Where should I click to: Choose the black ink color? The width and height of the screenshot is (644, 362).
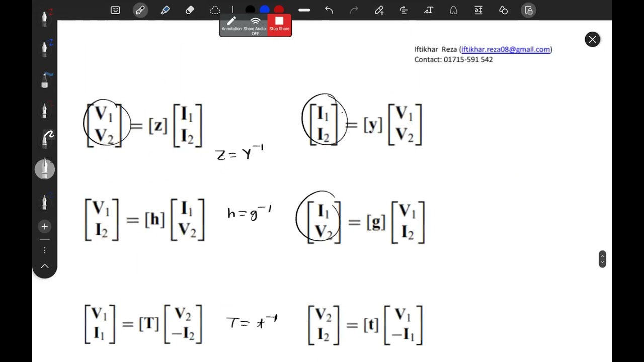click(250, 10)
